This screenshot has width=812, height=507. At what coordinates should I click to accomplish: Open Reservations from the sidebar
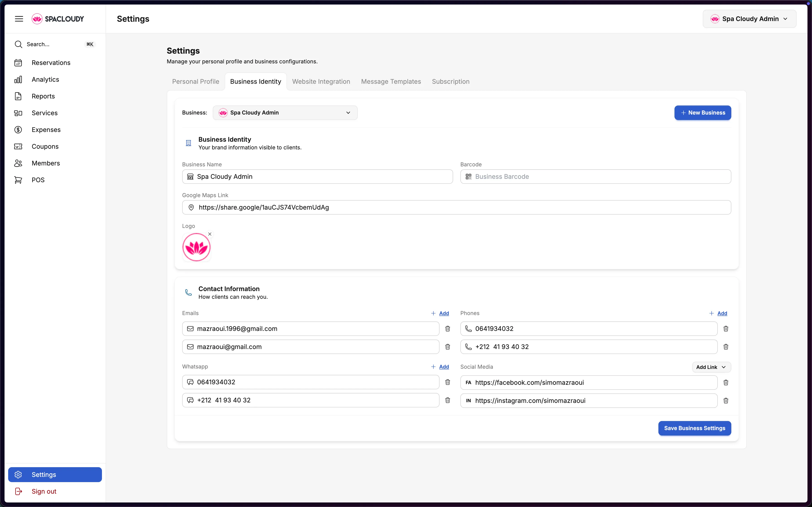(x=51, y=63)
